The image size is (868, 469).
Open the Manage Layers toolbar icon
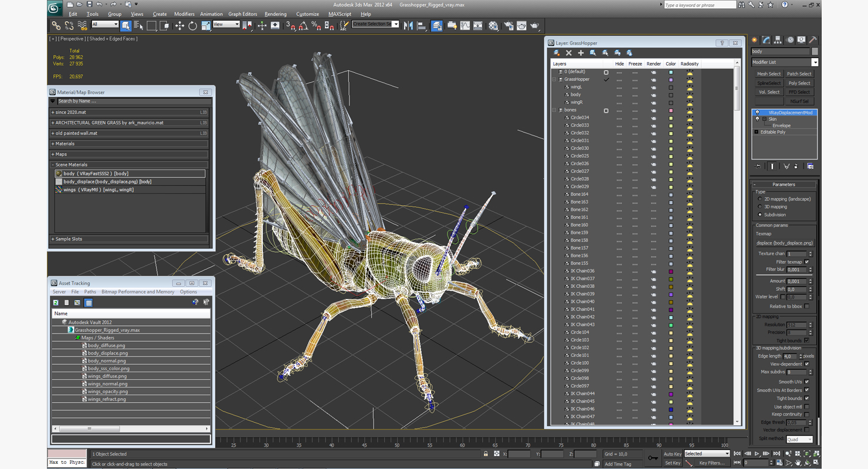click(x=437, y=25)
